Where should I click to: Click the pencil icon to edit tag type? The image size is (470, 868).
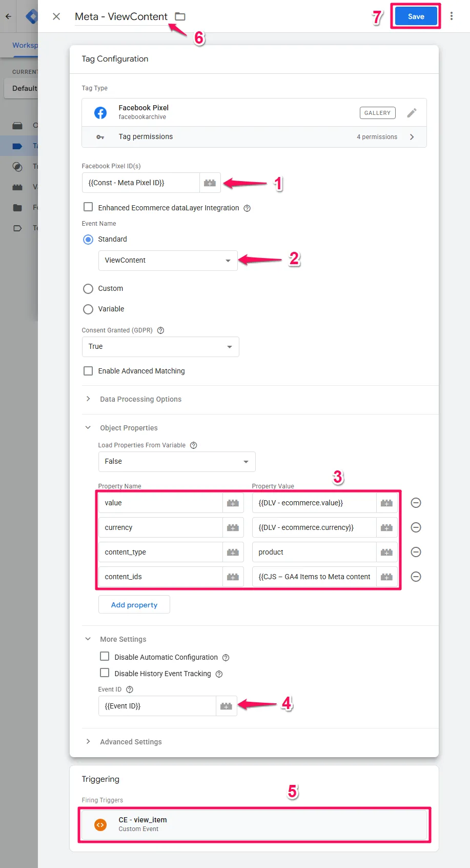click(x=412, y=113)
